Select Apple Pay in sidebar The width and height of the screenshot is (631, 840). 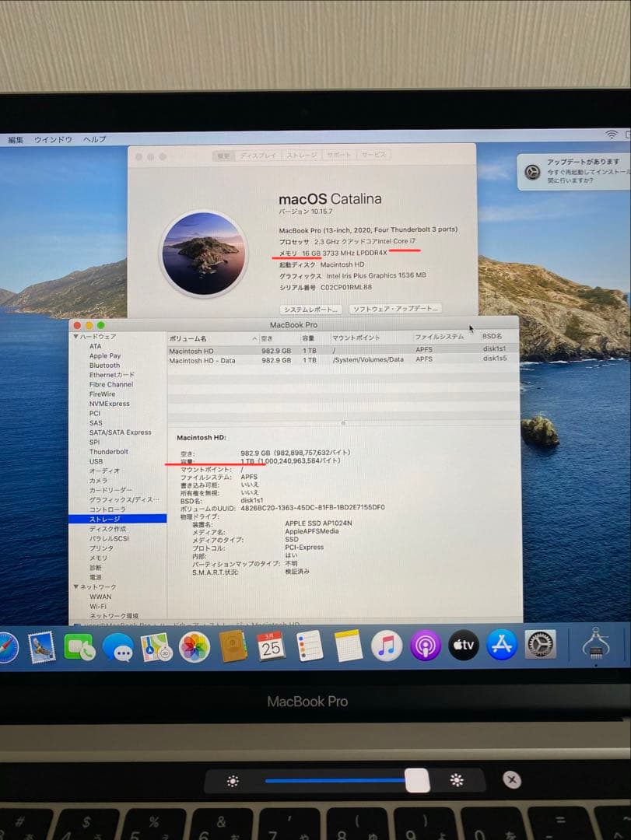(x=105, y=355)
